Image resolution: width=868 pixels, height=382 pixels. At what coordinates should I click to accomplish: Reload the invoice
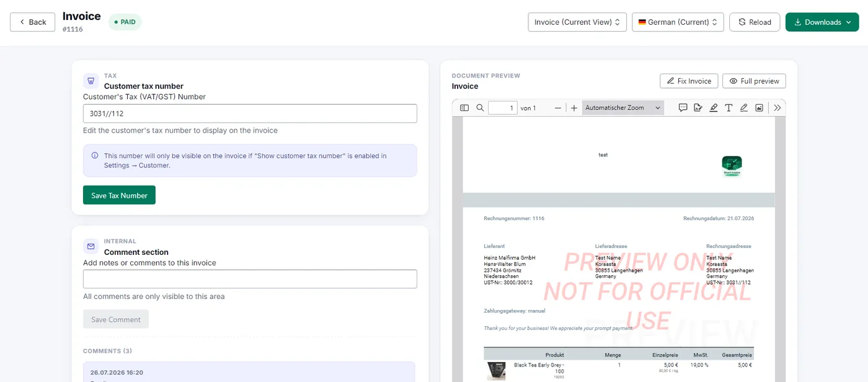tap(755, 22)
